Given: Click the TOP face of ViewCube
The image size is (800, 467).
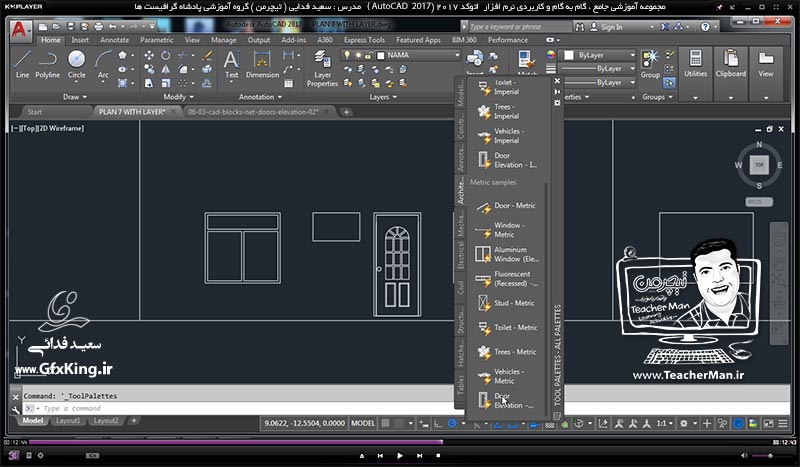Looking at the screenshot, I should pyautogui.click(x=759, y=165).
